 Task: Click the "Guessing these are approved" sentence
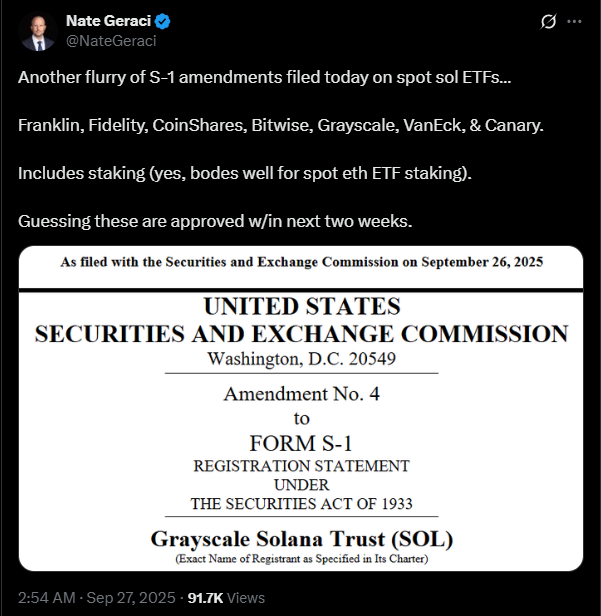click(215, 221)
